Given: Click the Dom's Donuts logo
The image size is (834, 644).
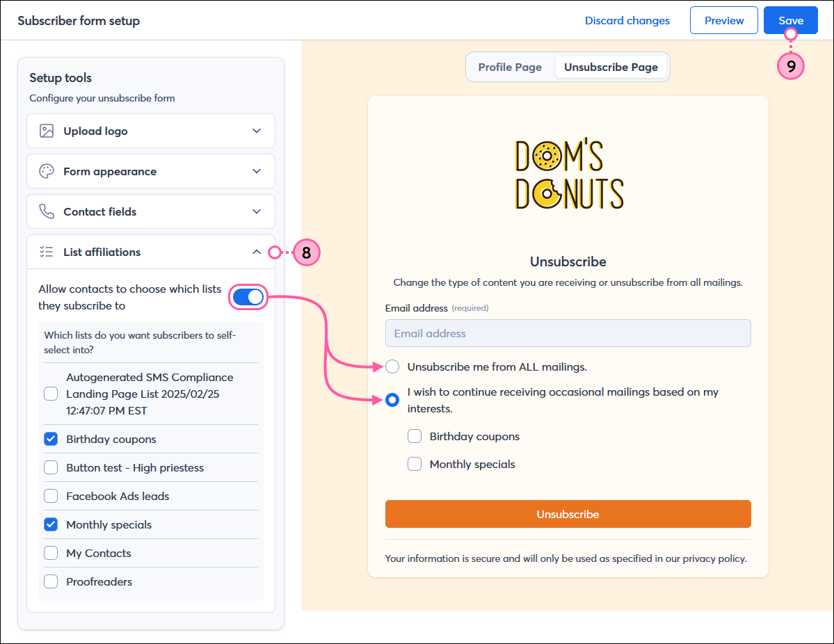Looking at the screenshot, I should tap(568, 175).
